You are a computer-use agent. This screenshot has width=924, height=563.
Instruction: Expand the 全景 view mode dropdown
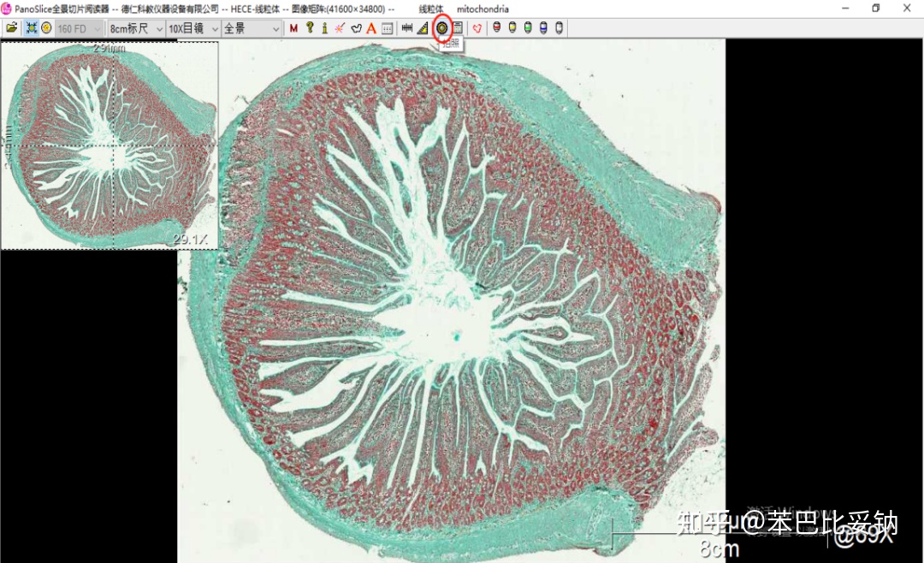coord(252,28)
